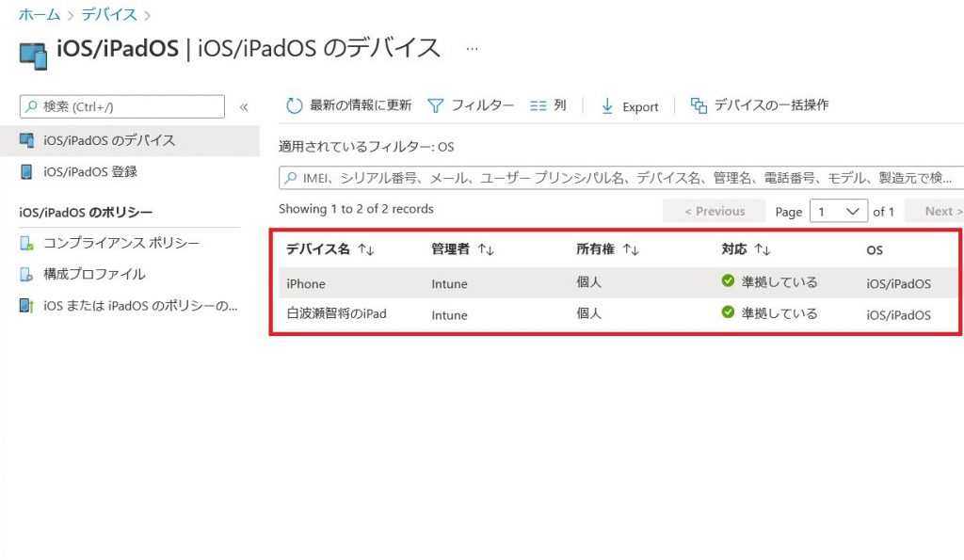Click 準拠している status text in iPad row
Viewport: 964px width, 560px height.
[779, 313]
